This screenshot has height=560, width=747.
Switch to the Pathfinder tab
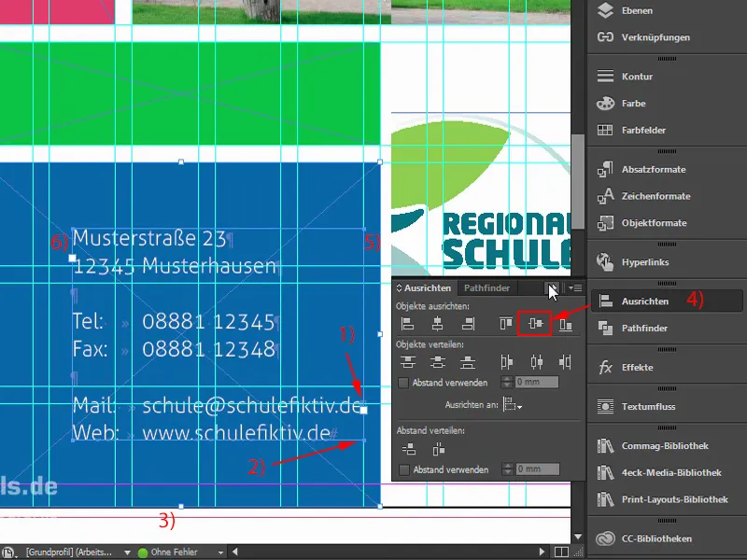click(486, 288)
